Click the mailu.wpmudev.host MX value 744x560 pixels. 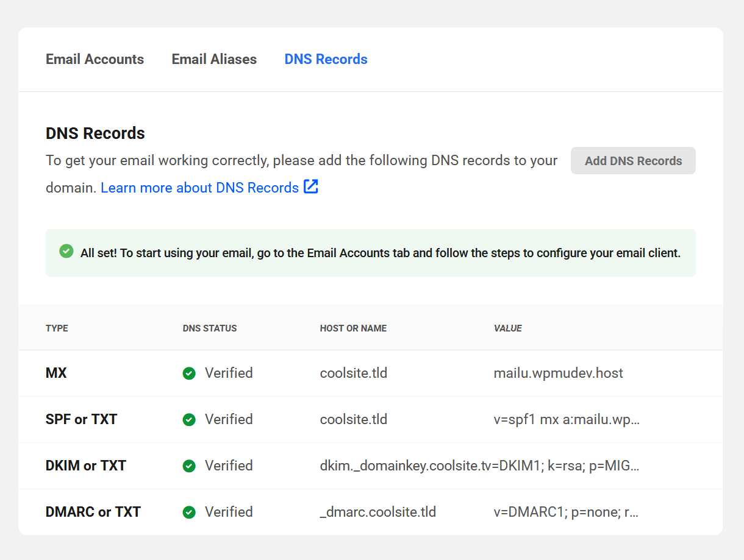tap(558, 373)
